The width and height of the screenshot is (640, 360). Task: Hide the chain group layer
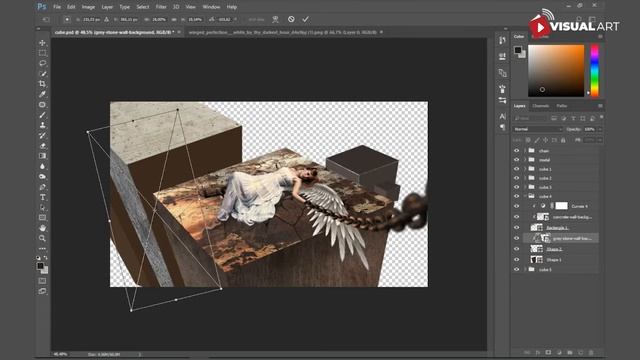tap(516, 151)
